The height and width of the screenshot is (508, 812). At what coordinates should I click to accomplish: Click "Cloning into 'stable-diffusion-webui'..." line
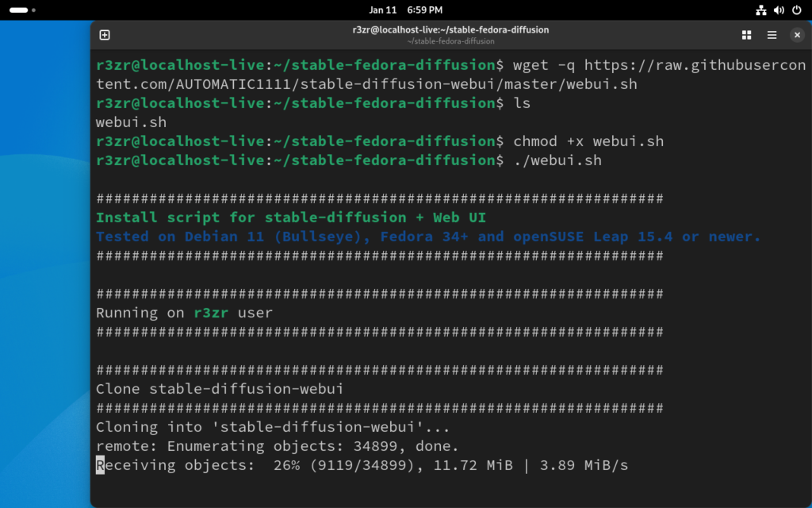point(273,427)
